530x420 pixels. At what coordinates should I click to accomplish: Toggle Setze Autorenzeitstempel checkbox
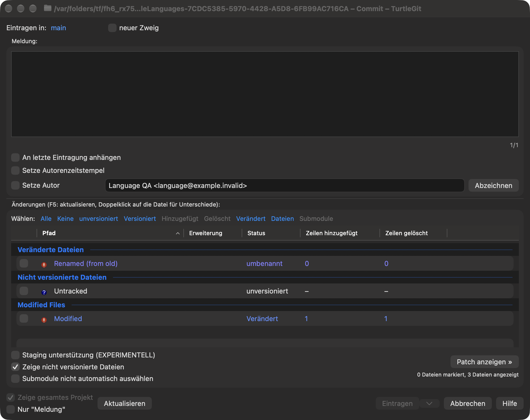(x=15, y=170)
